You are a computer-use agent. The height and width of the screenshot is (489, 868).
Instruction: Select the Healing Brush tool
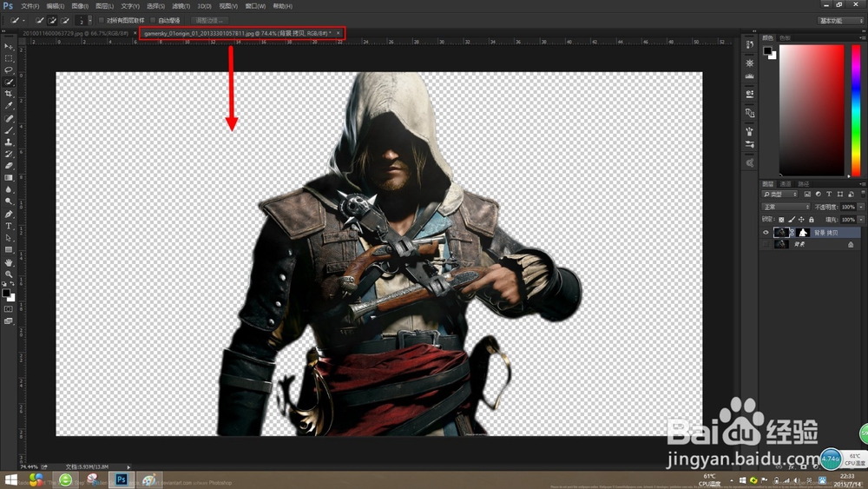tap(9, 118)
